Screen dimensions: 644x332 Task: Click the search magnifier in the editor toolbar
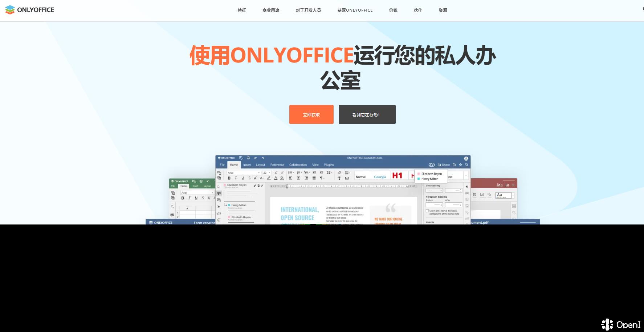tap(466, 165)
